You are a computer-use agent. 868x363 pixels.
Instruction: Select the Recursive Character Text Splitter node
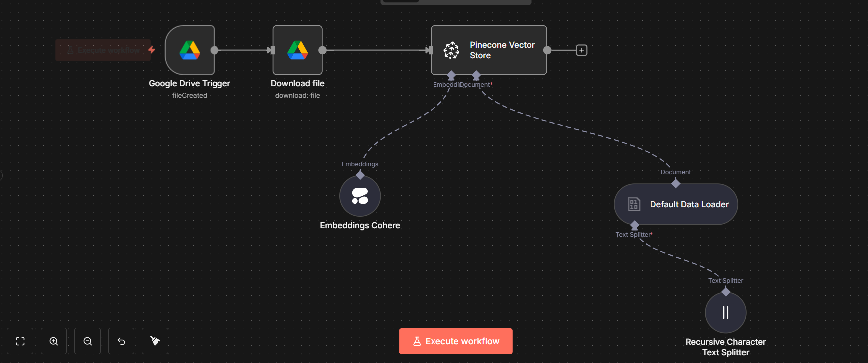click(725, 313)
